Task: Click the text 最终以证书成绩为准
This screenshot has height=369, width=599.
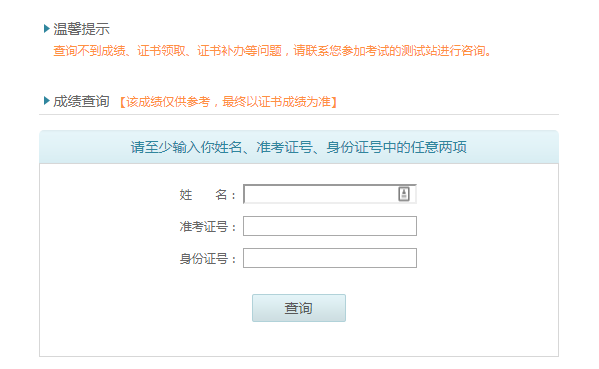Action: pyautogui.click(x=276, y=102)
